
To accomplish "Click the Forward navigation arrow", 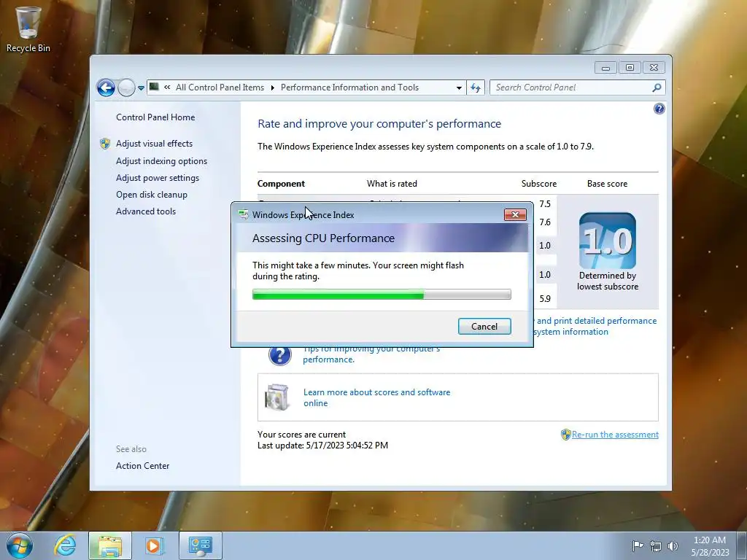I will [x=126, y=87].
